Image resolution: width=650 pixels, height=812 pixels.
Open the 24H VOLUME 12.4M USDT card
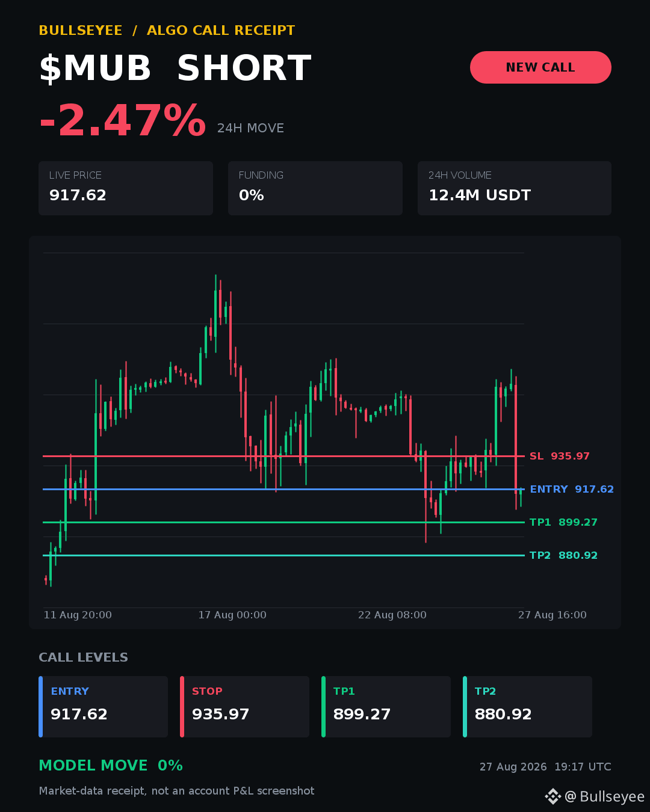(x=515, y=188)
